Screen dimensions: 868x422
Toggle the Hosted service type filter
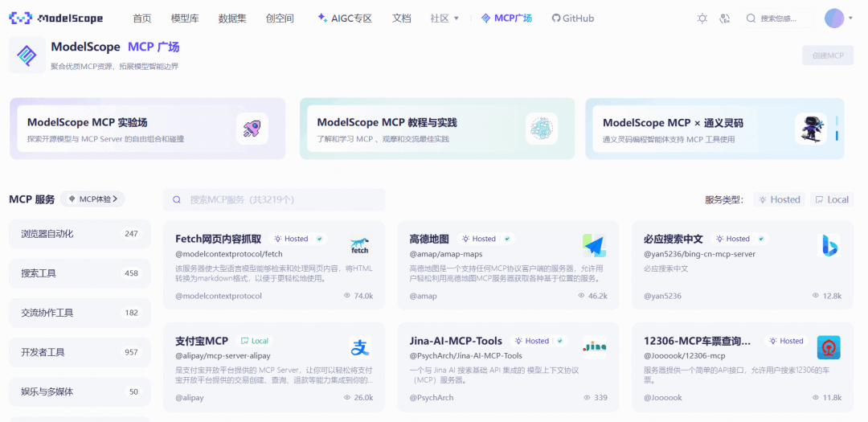click(x=780, y=199)
